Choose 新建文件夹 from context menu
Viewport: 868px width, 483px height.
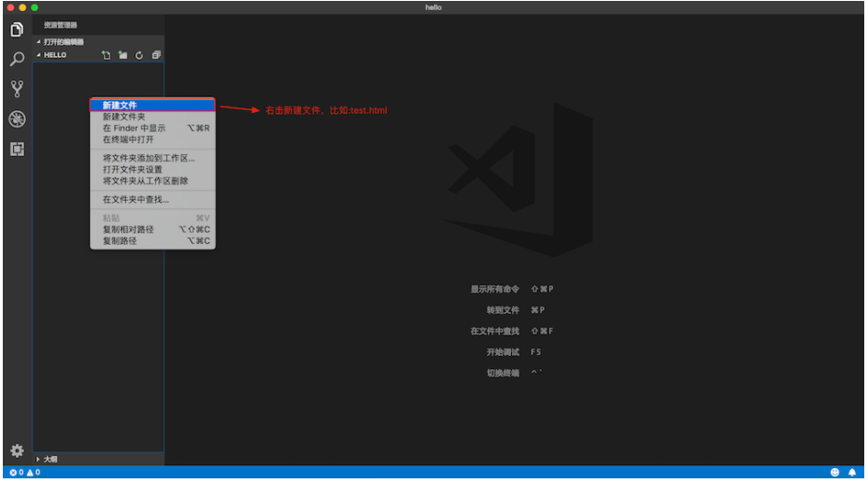(153, 117)
